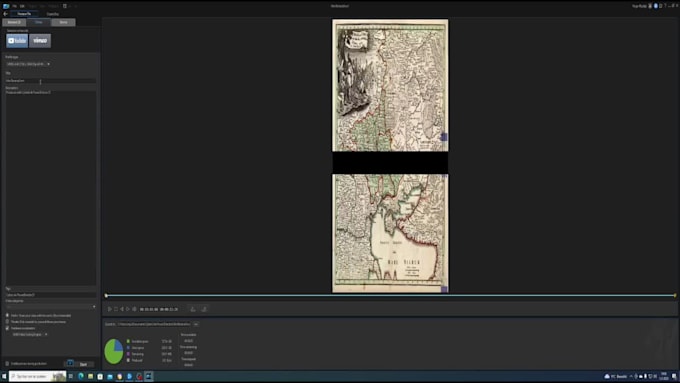Click the Title input field
Viewport: 680px width, 383px height.
pos(51,81)
